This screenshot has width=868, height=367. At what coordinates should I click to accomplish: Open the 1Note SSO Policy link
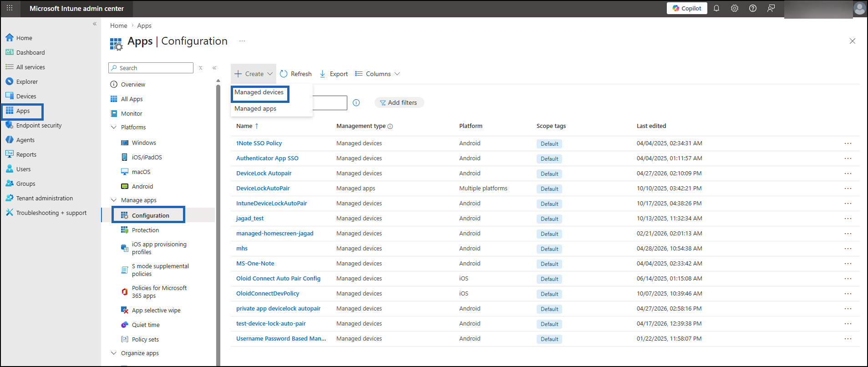(x=259, y=143)
